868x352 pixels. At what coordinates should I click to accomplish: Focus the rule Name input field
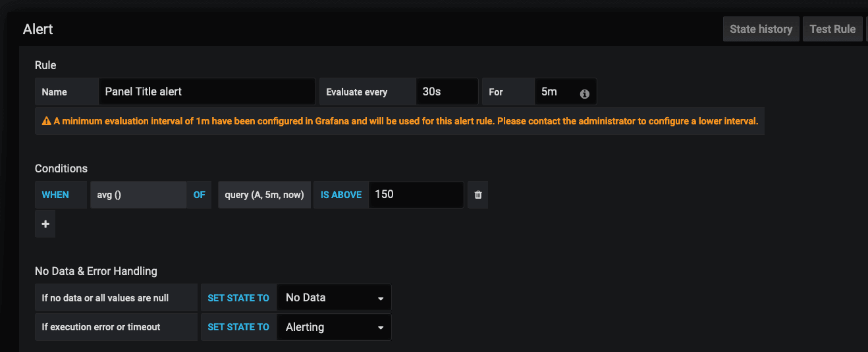pos(207,92)
